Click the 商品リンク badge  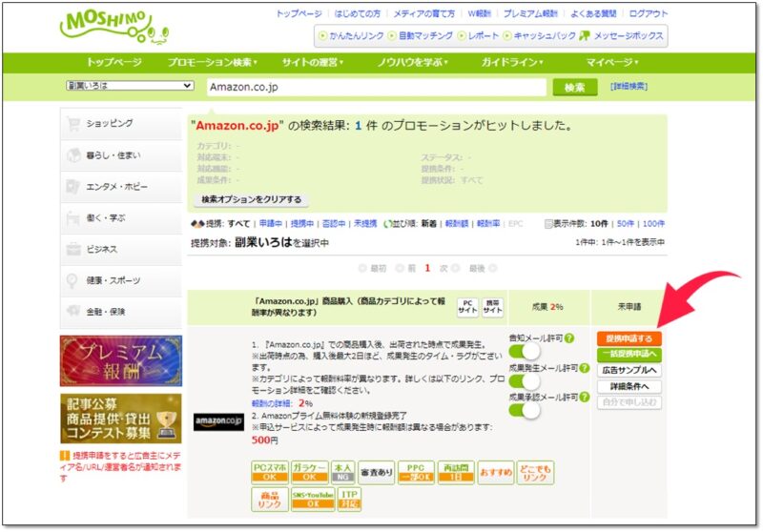coord(270,500)
